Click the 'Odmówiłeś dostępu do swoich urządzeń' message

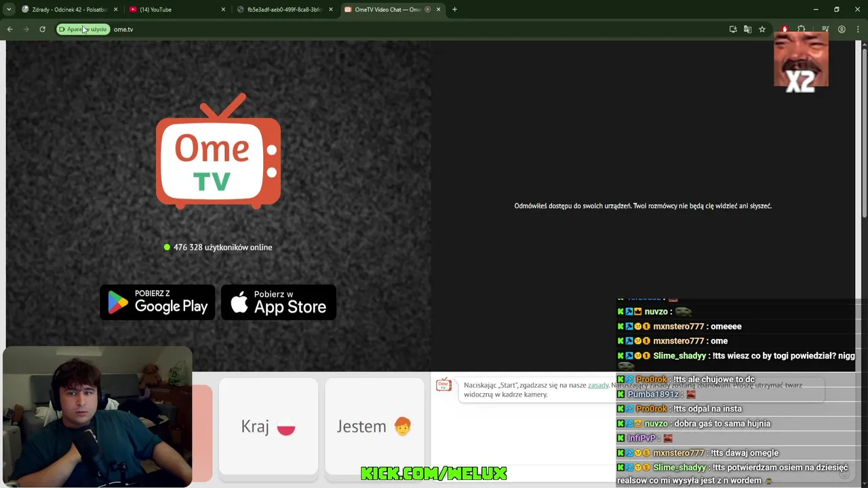pos(643,205)
